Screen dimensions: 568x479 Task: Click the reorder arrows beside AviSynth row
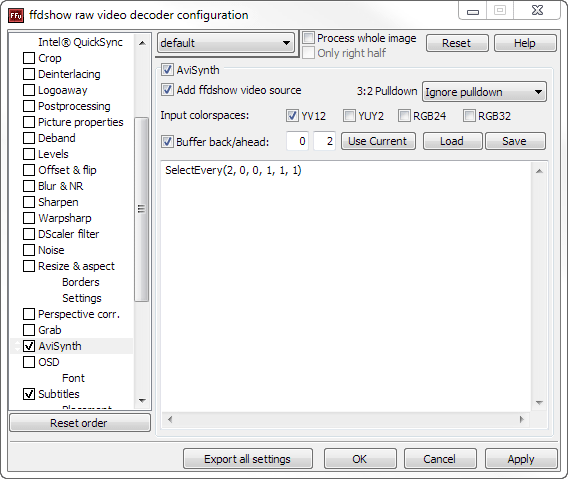(x=17, y=346)
